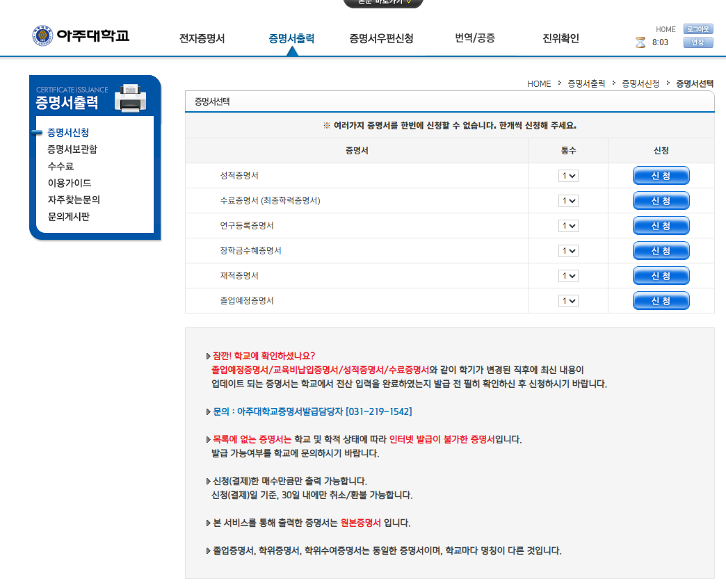Apply for 성적증명서 with 신청 button
The height and width of the screenshot is (588, 726).
(661, 176)
